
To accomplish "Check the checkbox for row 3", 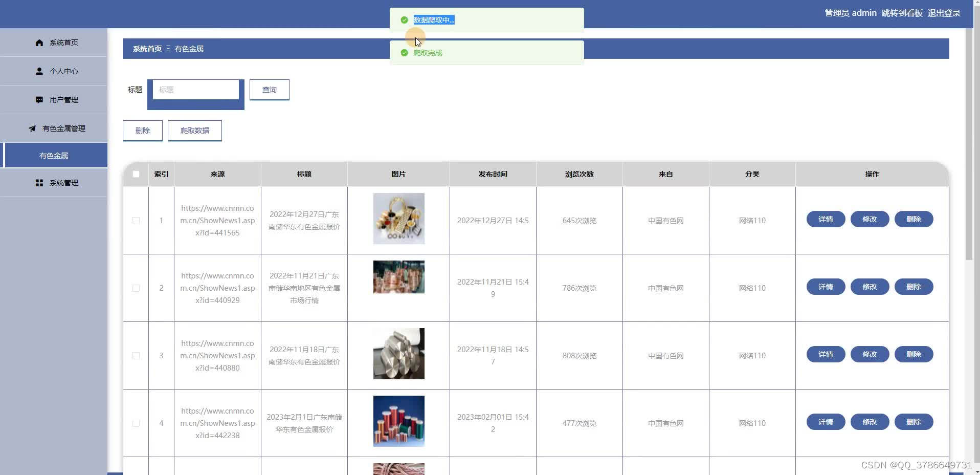I will pos(136,356).
